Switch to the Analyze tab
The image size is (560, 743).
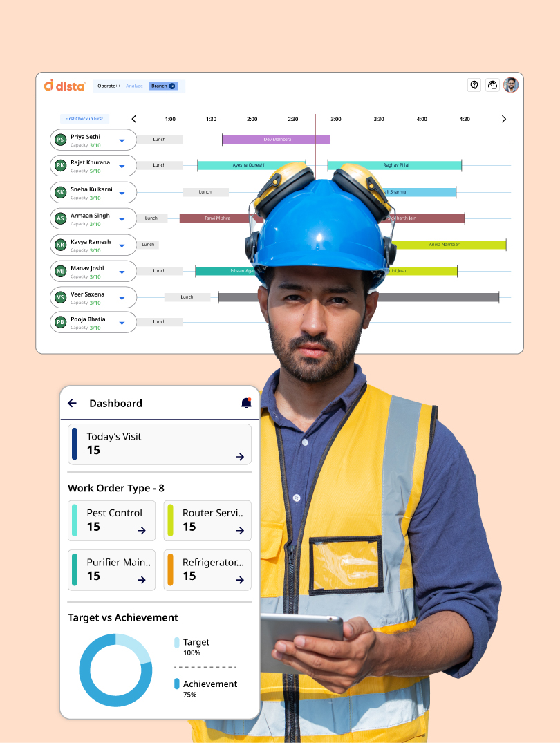point(134,86)
